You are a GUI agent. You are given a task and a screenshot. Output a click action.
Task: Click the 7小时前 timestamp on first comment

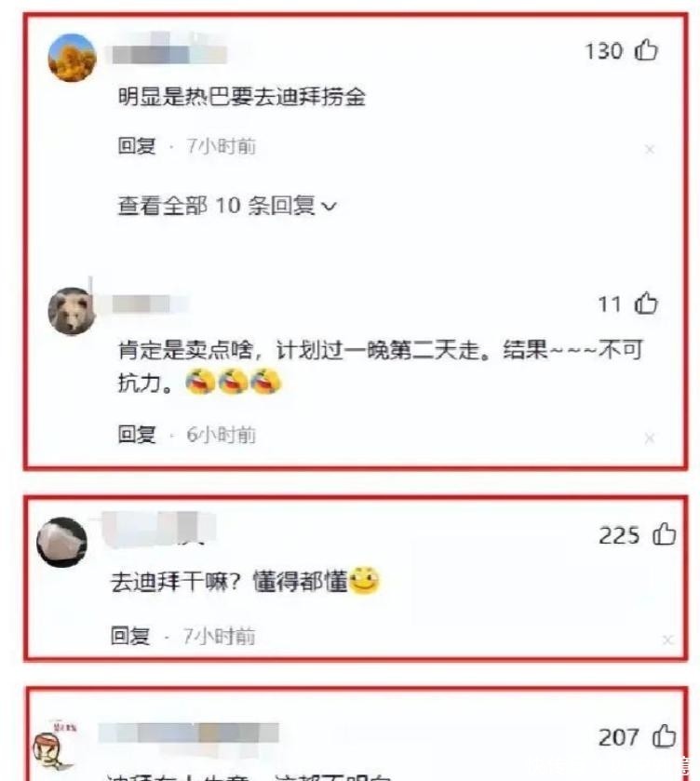click(222, 146)
